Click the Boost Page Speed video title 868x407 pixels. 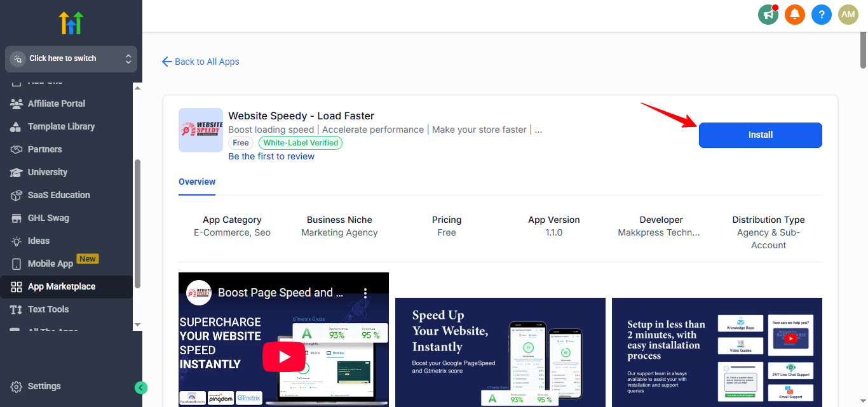pos(280,293)
